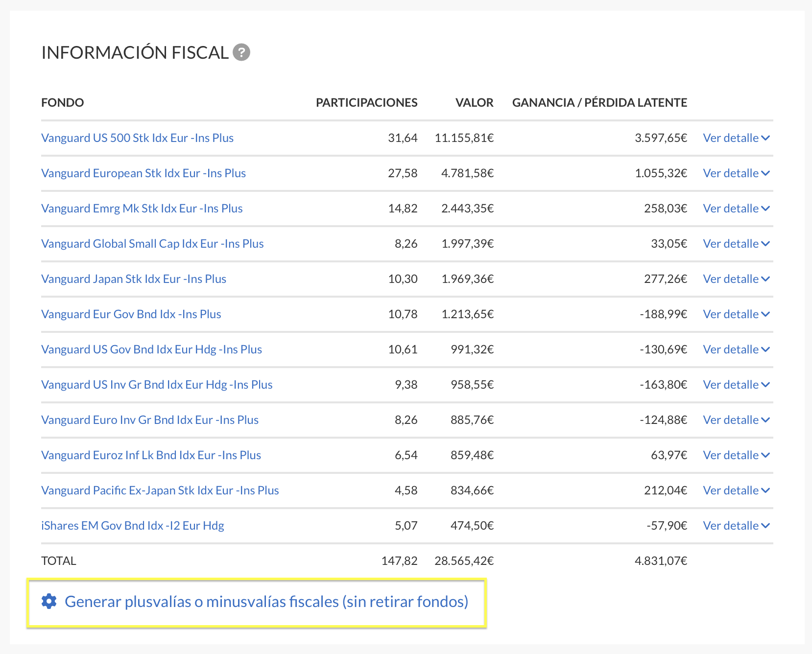Image resolution: width=812 pixels, height=654 pixels.
Task: Open Vanguard US 500 Stk Idx fund page
Action: coord(138,138)
